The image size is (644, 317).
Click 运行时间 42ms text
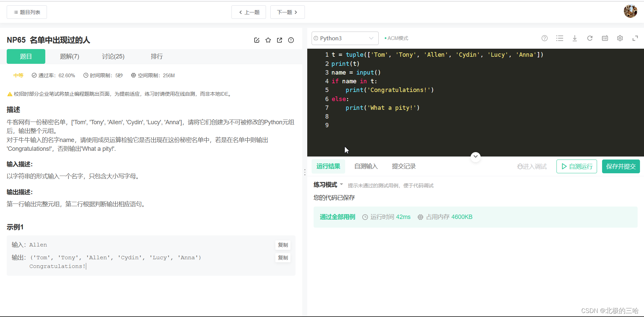click(386, 217)
